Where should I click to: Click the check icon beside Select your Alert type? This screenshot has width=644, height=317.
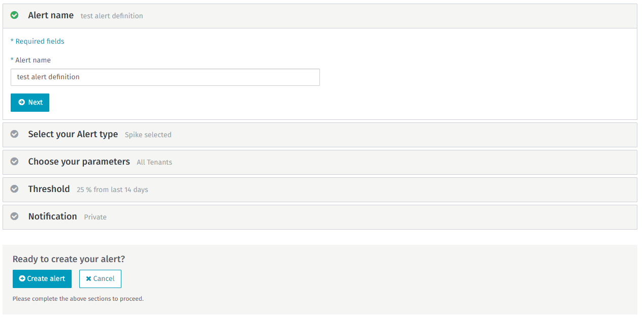[15, 134]
